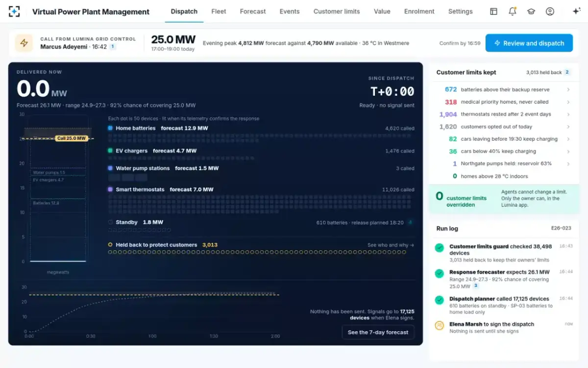Click the Standby outline marker
Viewport: 588px width, 368px height.
tap(110, 222)
